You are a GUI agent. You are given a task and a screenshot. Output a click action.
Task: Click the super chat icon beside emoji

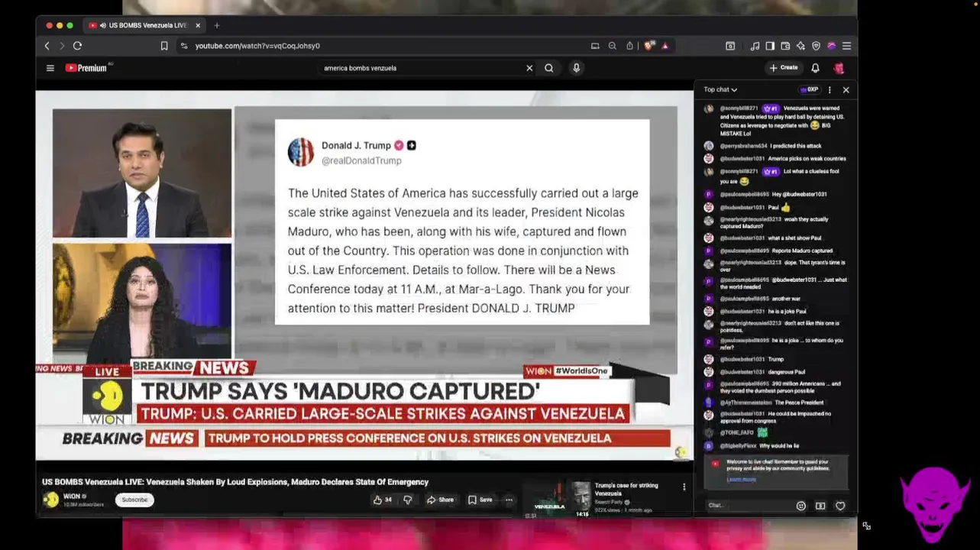[x=820, y=506]
